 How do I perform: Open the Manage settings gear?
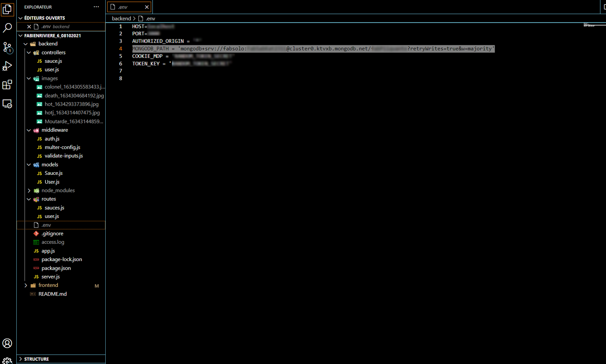(x=7, y=360)
